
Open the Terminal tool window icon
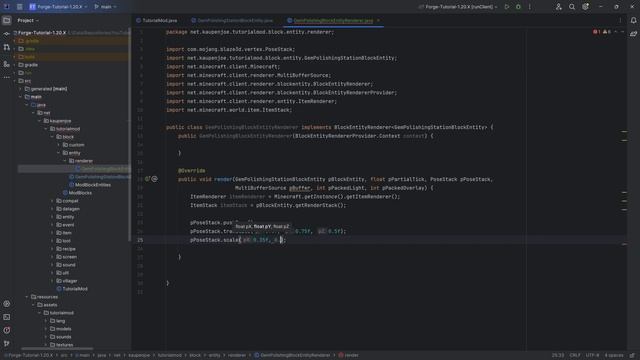[x=7, y=317]
